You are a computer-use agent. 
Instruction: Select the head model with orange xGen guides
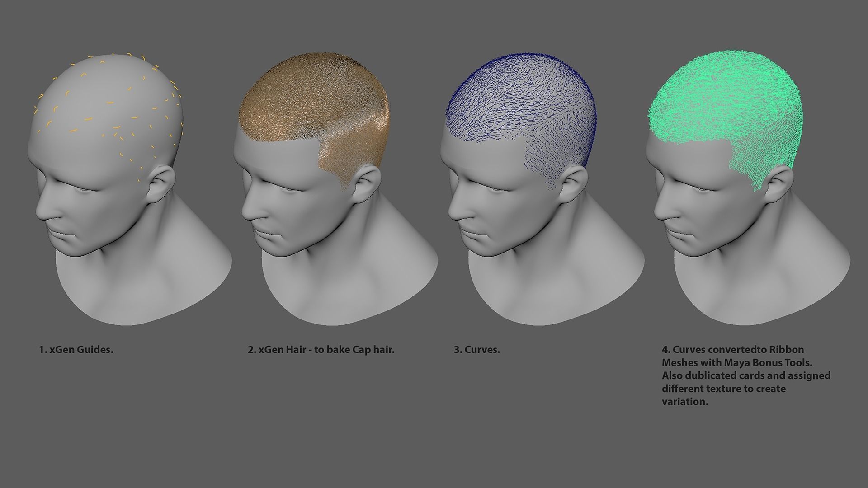point(129,190)
